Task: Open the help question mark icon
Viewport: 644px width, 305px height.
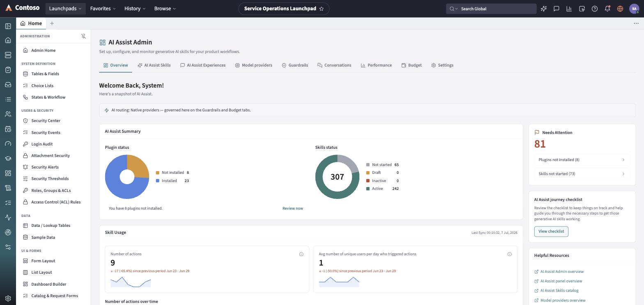Action: click(x=595, y=9)
